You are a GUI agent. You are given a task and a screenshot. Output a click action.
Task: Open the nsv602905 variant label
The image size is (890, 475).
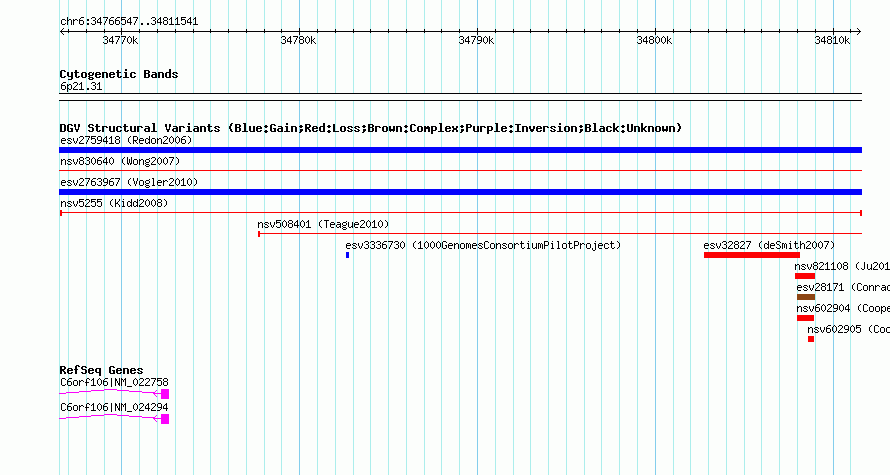point(849,329)
